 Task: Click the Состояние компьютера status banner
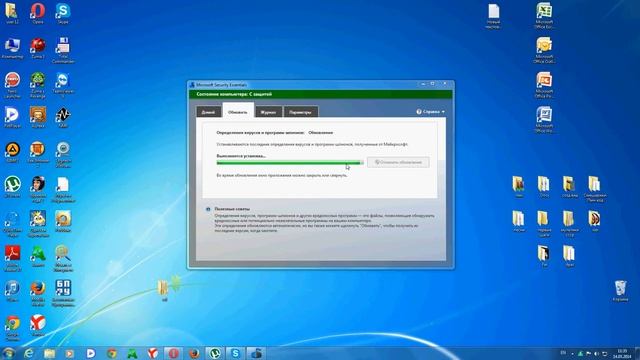320,94
